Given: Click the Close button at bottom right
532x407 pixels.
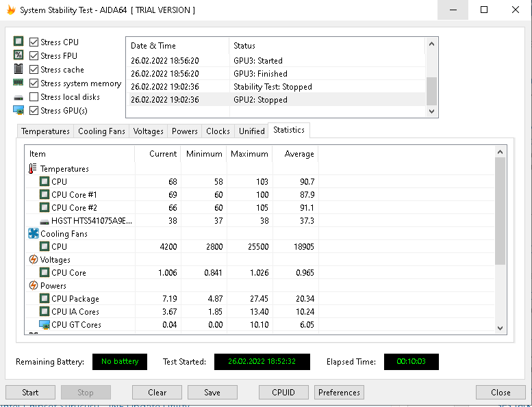Looking at the screenshot, I should [x=501, y=393].
